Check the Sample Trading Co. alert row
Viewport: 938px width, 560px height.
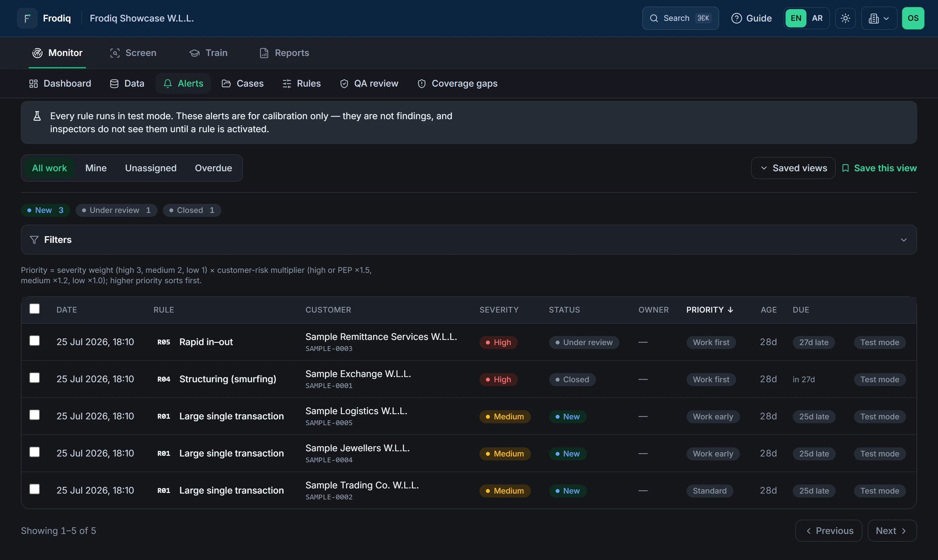pos(34,489)
